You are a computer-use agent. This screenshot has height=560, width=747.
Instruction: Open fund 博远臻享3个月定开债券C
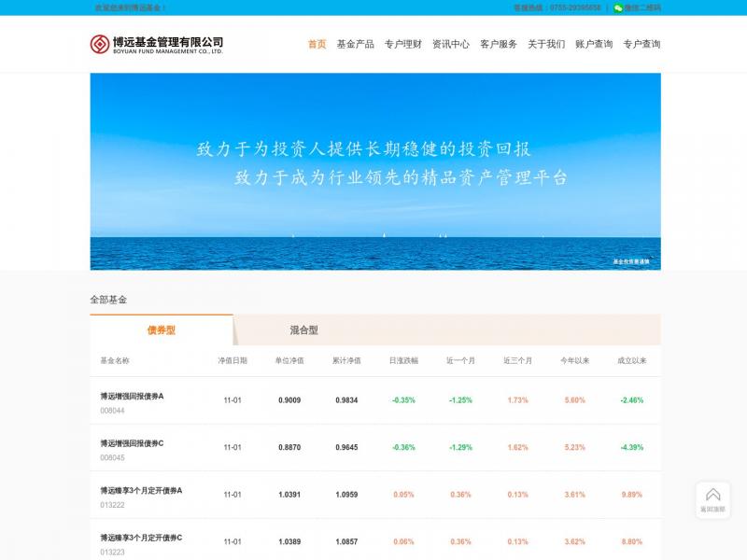(x=141, y=538)
